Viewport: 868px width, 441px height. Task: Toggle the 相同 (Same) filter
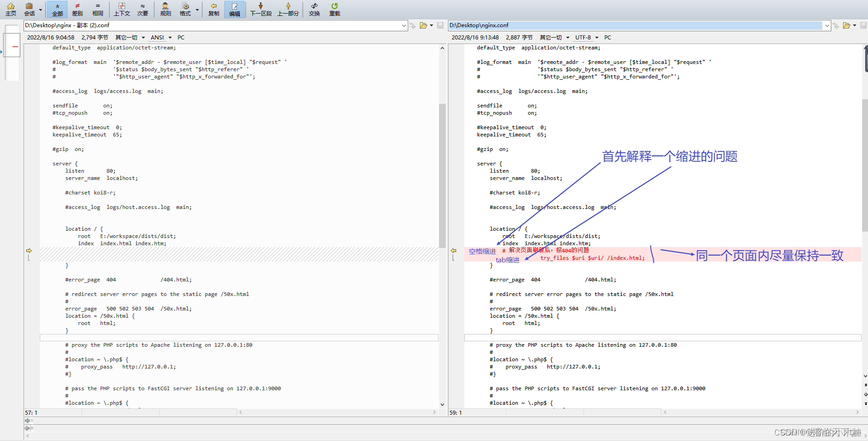97,9
